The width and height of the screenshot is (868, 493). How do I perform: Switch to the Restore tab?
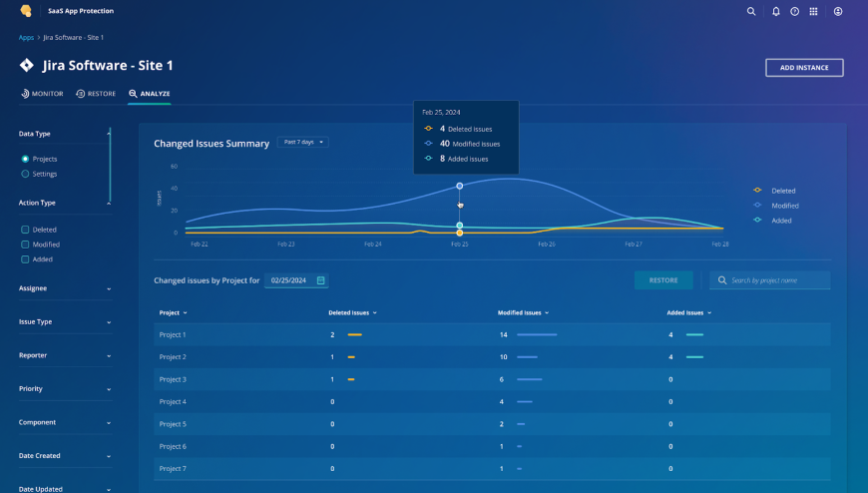tap(96, 94)
